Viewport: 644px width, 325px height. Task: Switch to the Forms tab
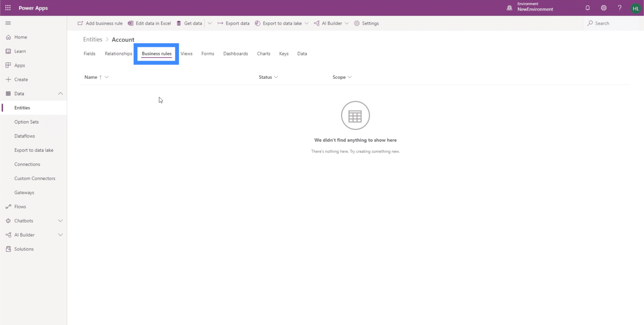click(208, 54)
